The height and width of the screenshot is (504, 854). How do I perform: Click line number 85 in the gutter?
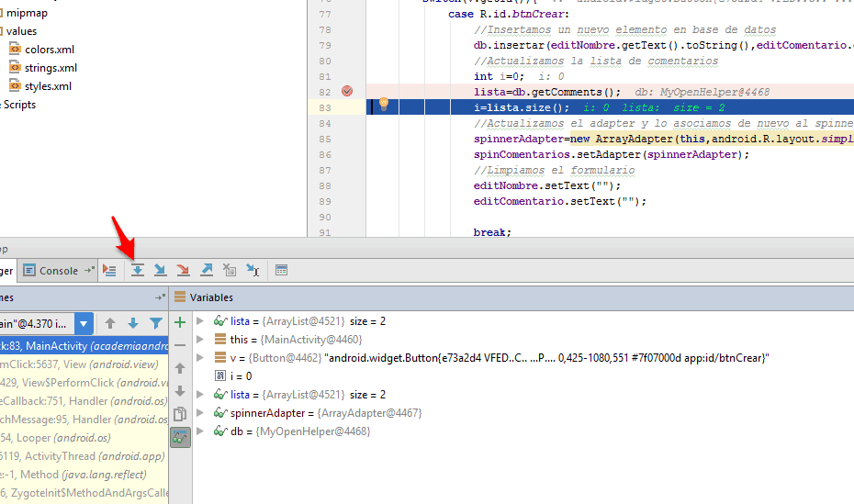(324, 139)
